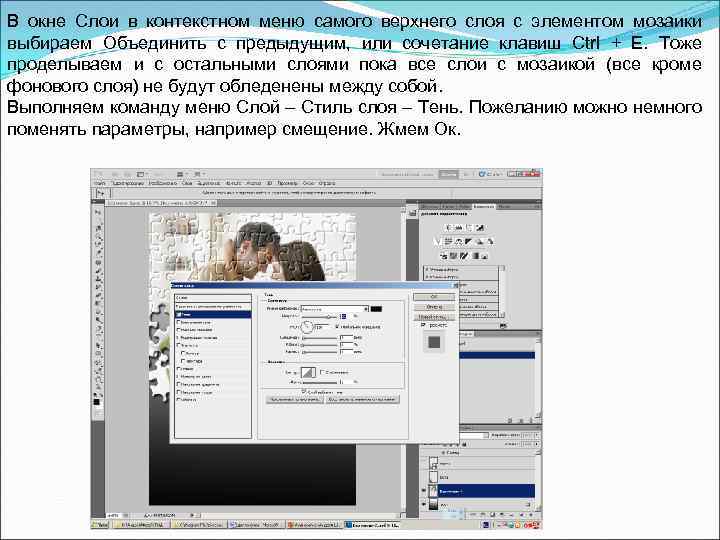
Task: Open Изображение (Image) menu
Action: coord(163,183)
